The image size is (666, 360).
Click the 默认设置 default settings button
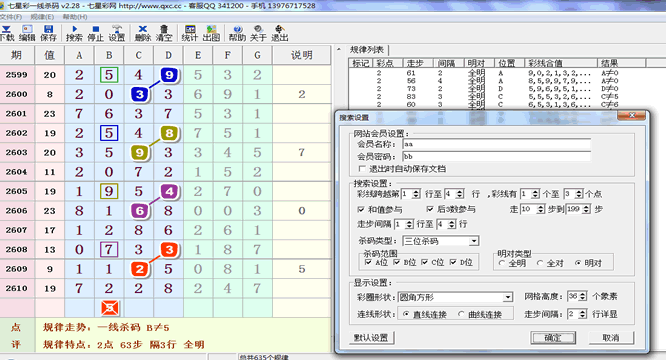coord(371,338)
